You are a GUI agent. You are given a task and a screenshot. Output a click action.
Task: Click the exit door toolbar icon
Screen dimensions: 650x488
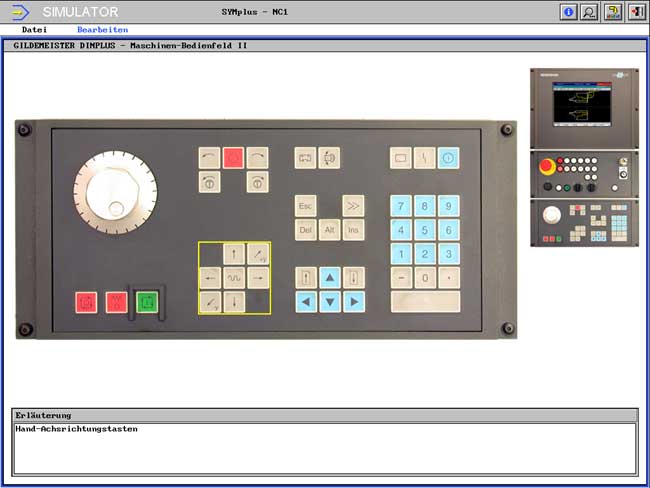(635, 12)
